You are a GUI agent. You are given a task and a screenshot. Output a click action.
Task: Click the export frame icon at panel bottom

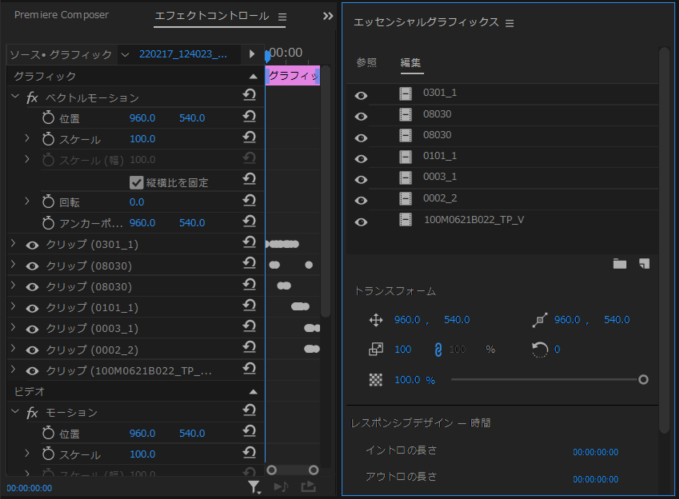pos(308,487)
